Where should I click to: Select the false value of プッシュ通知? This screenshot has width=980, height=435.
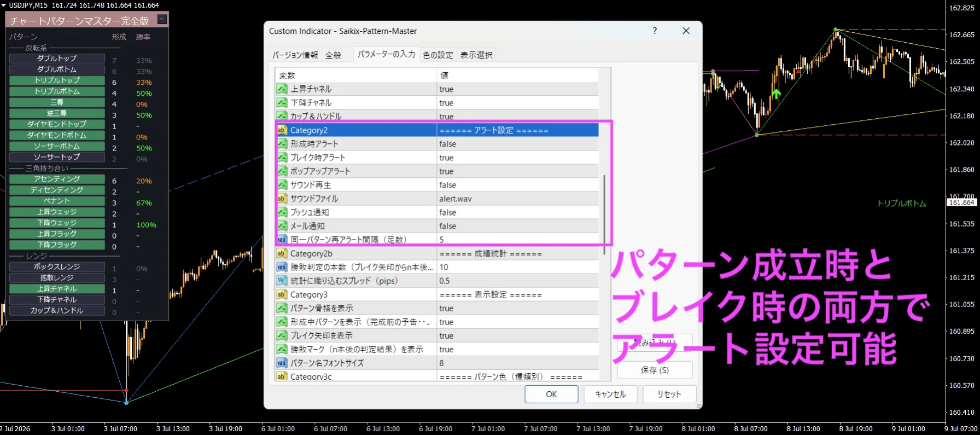(x=517, y=212)
